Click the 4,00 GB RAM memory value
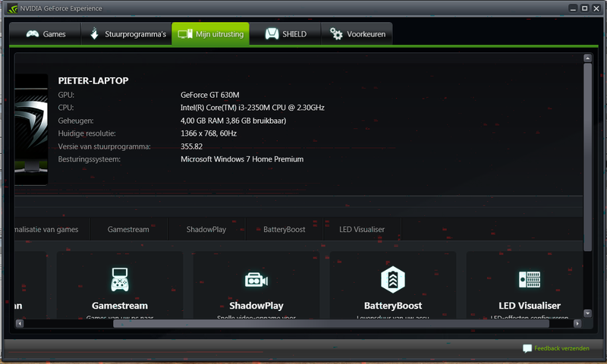The width and height of the screenshot is (607, 364). point(234,121)
